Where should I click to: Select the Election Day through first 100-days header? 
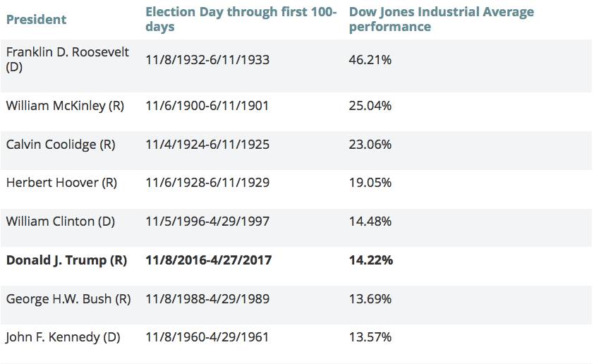click(241, 19)
